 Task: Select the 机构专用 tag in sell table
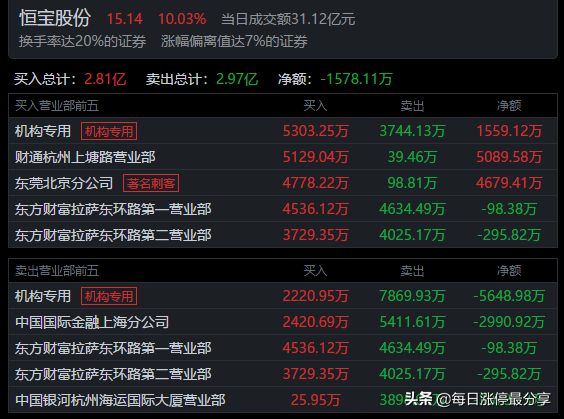(x=109, y=296)
